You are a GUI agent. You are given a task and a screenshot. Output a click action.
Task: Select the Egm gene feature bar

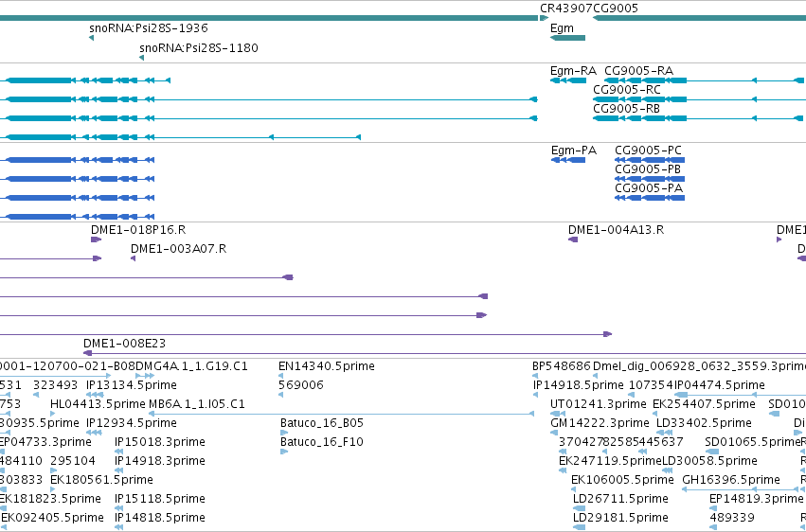tap(567, 38)
